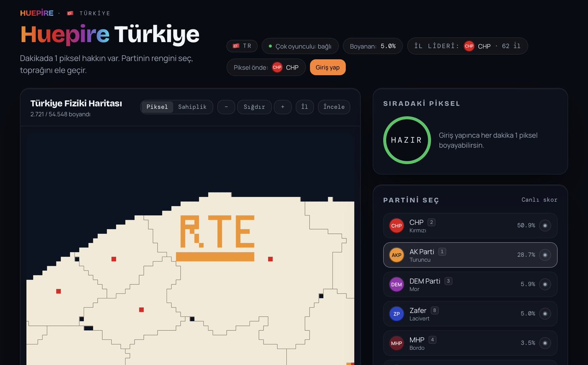Click the Canlı skor label
588x365 pixels.
tap(539, 200)
